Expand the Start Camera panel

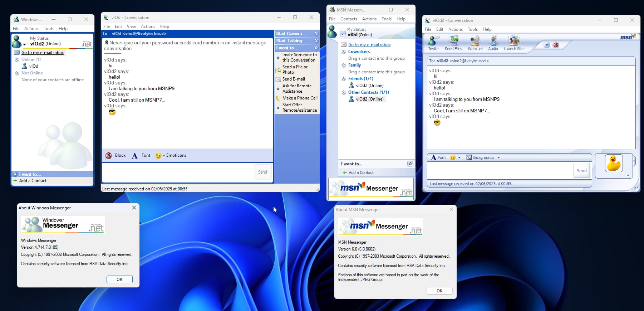pos(316,34)
